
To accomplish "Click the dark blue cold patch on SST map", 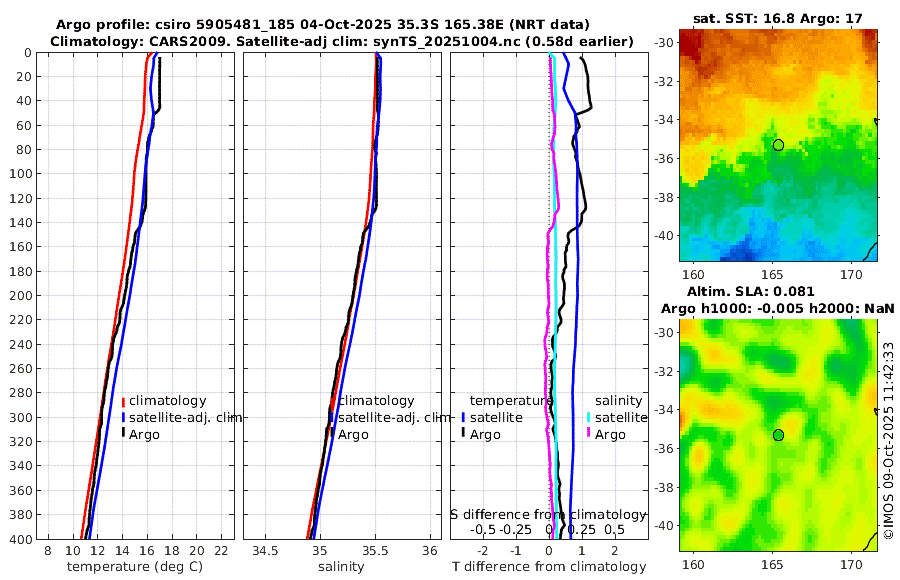I will pyautogui.click(x=740, y=251).
